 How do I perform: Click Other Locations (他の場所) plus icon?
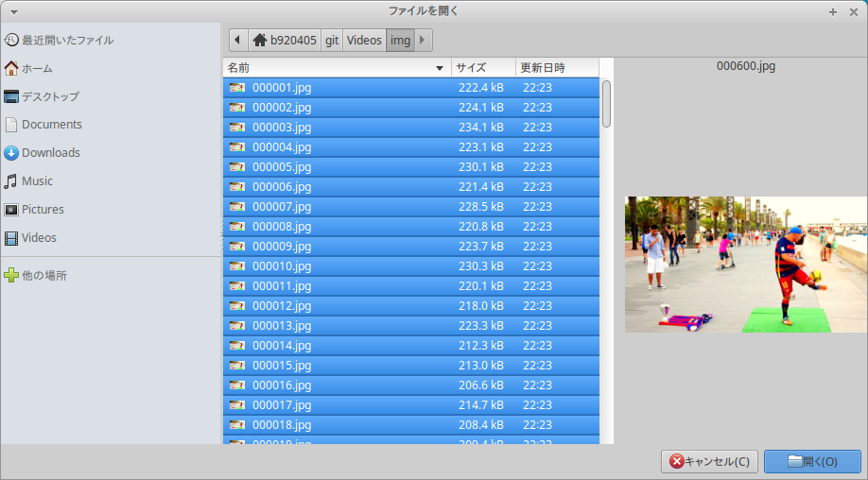[x=11, y=275]
